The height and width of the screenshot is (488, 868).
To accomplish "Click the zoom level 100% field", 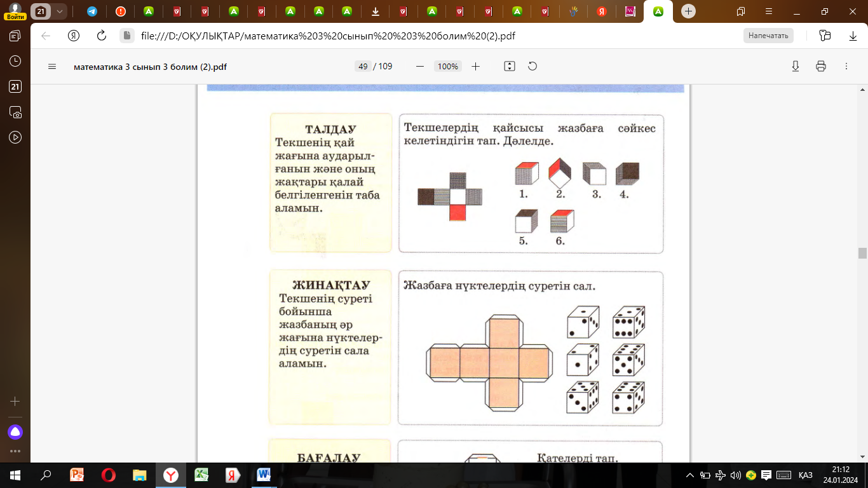I will pyautogui.click(x=448, y=66).
